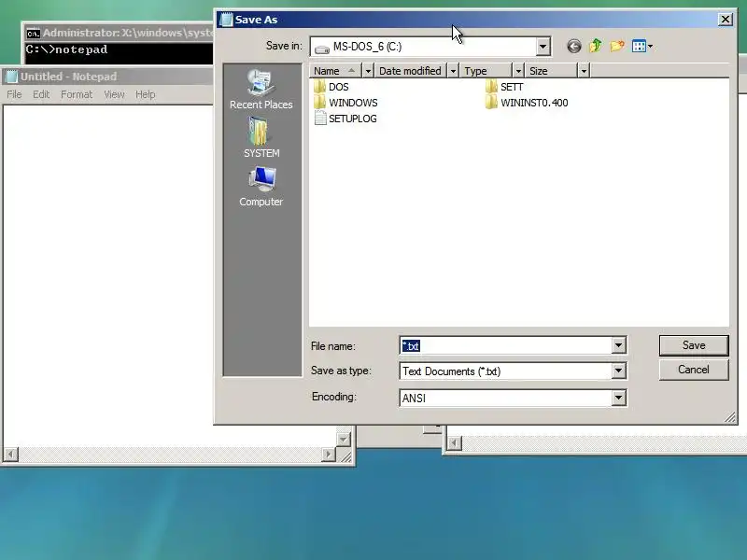Image resolution: width=747 pixels, height=560 pixels.
Task: Open Notepad's View menu
Action: [114, 94]
